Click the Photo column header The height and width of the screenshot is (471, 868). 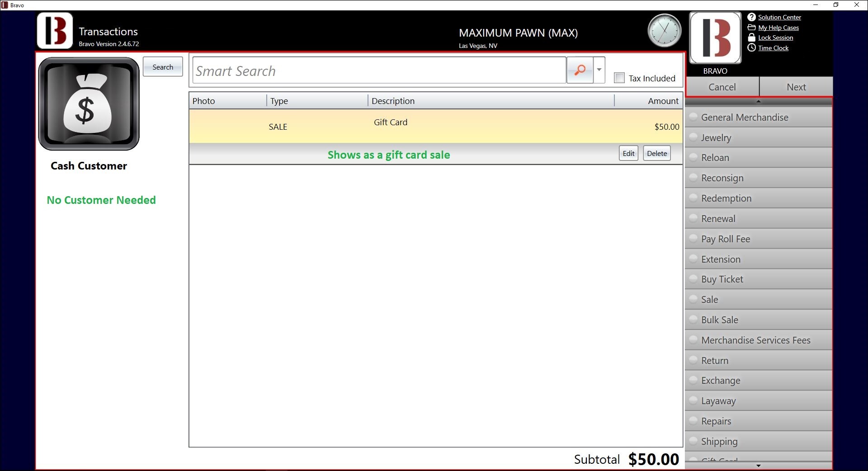coord(228,101)
